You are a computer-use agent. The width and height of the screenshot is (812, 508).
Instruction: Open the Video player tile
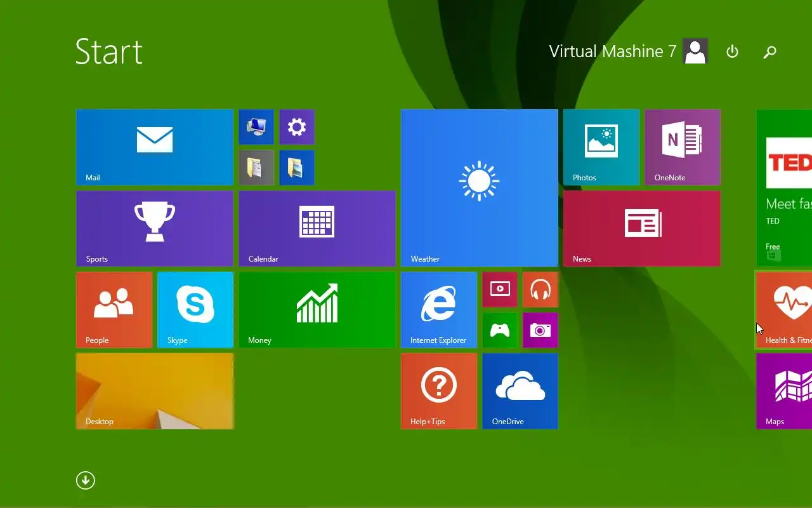point(500,290)
